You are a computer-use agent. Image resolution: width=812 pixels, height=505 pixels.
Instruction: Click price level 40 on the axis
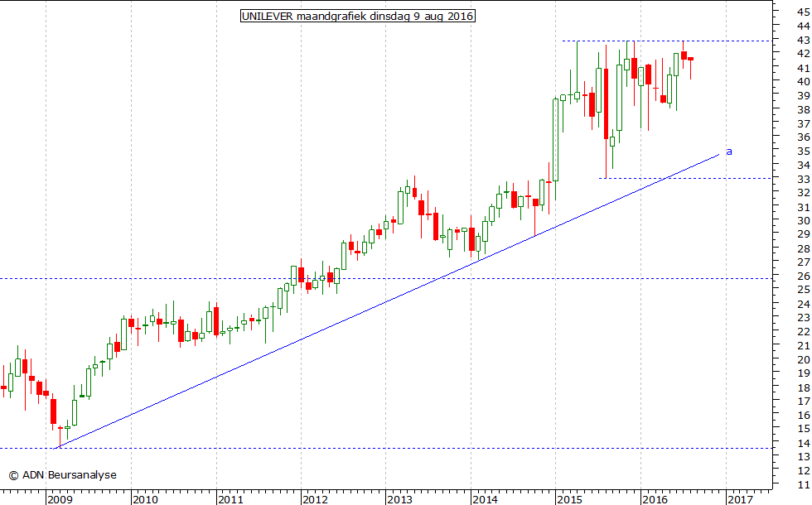[804, 82]
